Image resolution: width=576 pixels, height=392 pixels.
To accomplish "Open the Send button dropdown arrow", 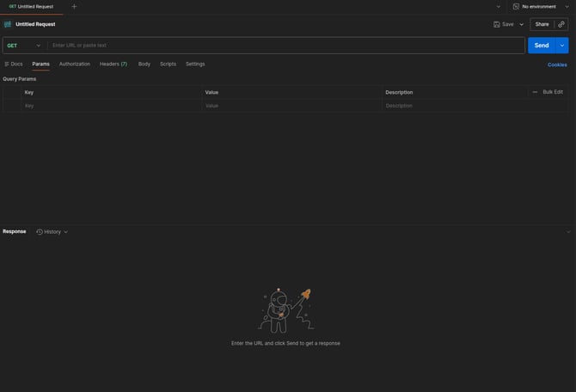I will tap(562, 46).
